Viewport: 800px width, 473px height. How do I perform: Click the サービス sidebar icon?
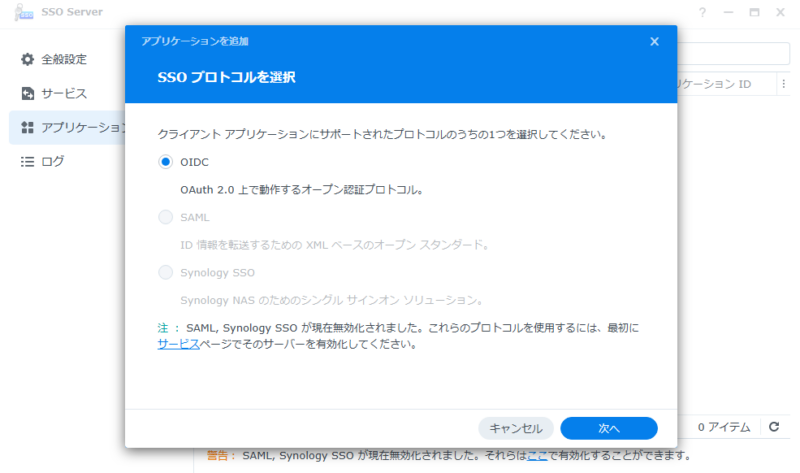27,93
